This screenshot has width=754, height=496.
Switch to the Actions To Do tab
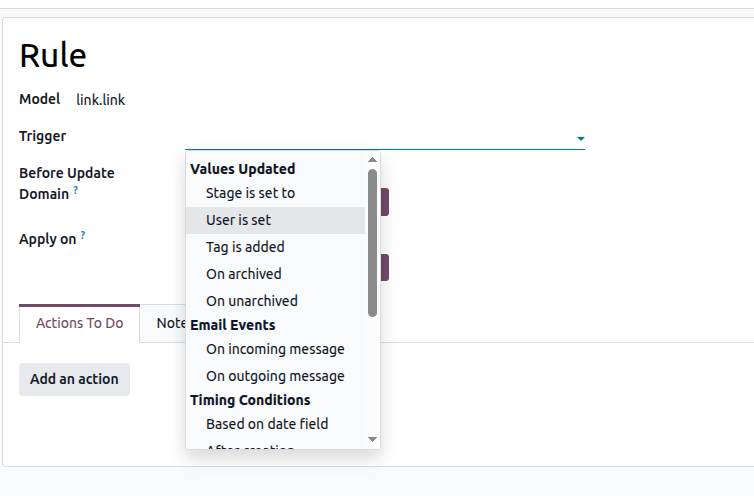click(79, 323)
